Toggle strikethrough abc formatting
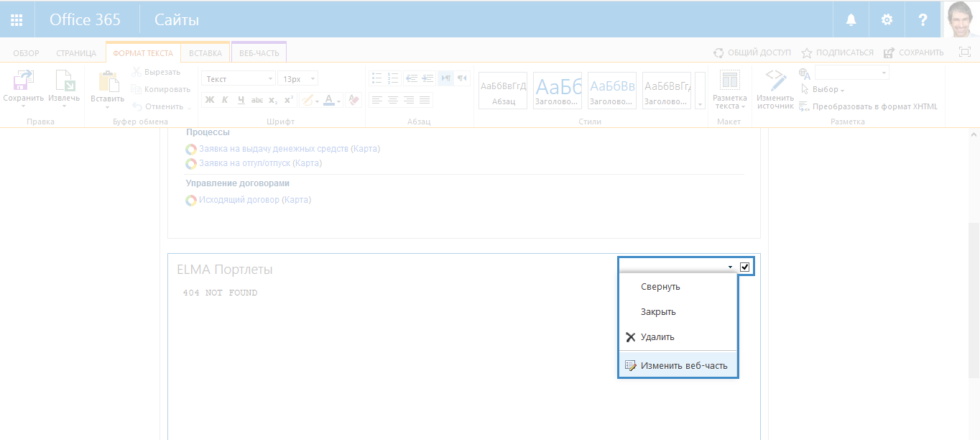 pyautogui.click(x=257, y=100)
